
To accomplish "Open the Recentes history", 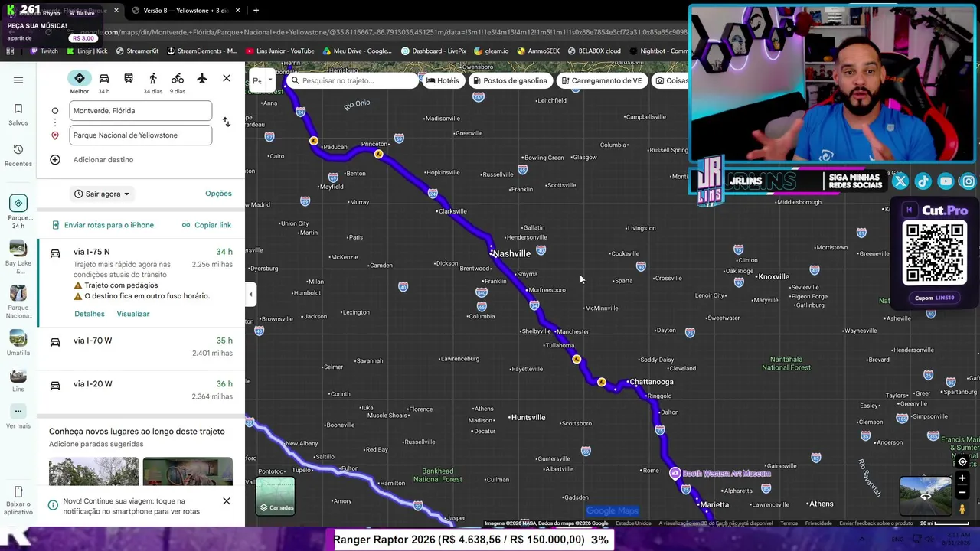I will click(x=18, y=155).
